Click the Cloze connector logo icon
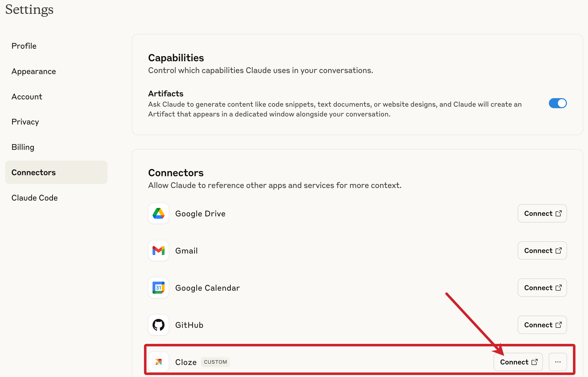The image size is (588, 377). point(159,362)
